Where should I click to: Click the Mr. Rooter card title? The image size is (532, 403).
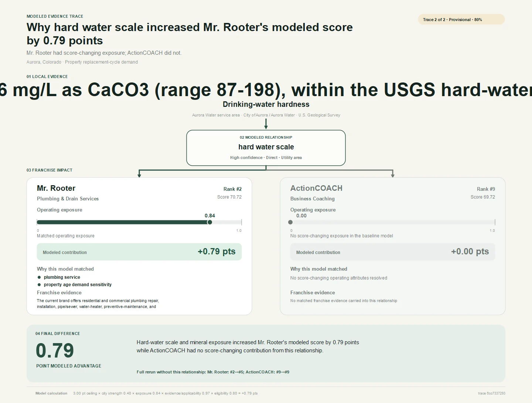click(x=56, y=188)
